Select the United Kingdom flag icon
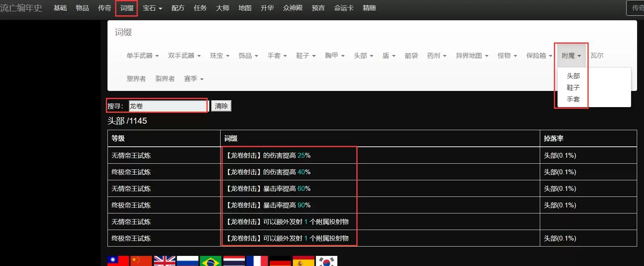This screenshot has width=644, height=266. [164, 261]
